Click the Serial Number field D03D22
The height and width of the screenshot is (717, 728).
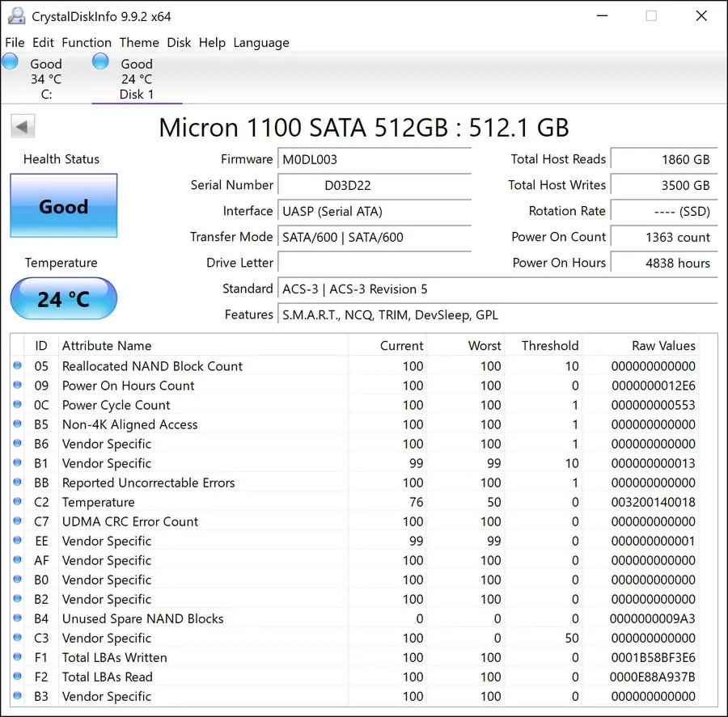click(375, 186)
